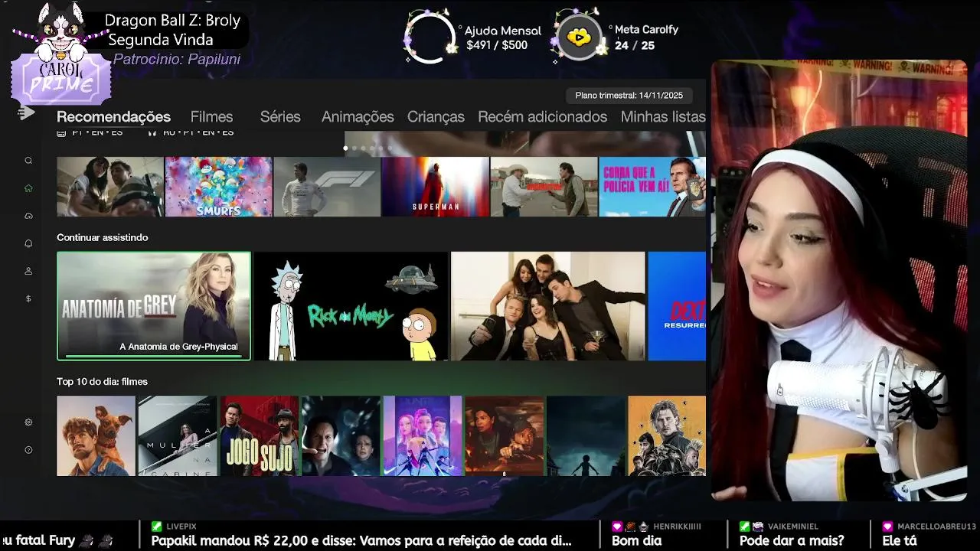Open the Recém adicionados tab
Image resolution: width=980 pixels, height=551 pixels.
pyautogui.click(x=542, y=117)
